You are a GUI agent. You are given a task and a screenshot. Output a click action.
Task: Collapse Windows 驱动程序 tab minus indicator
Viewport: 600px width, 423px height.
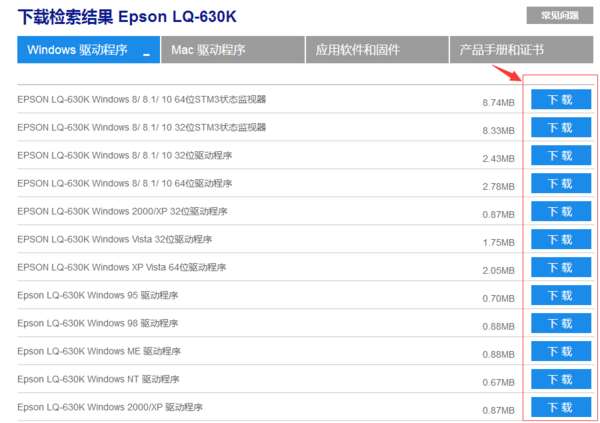[146, 55]
